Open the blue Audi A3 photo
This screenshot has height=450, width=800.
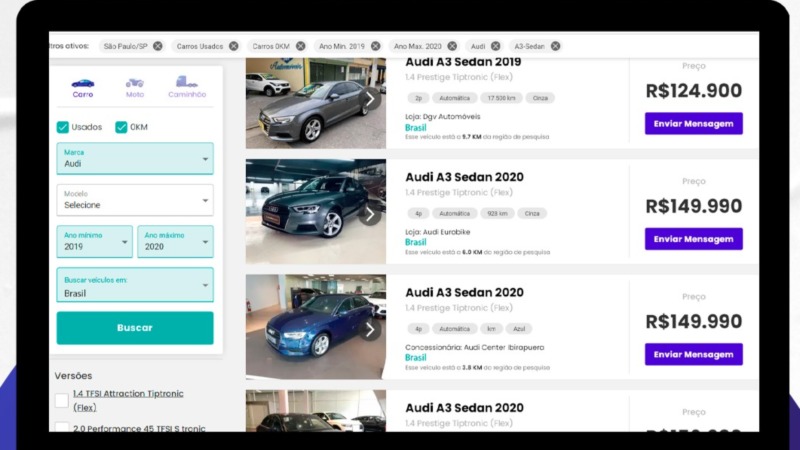point(316,327)
